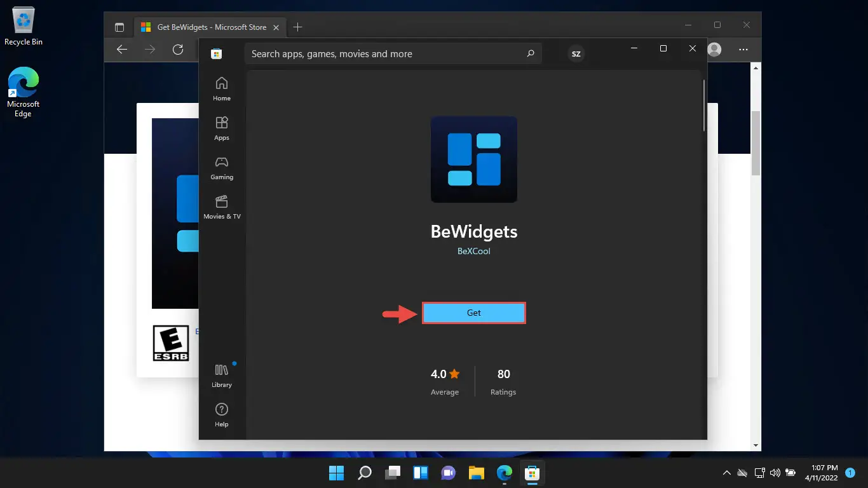Open Task View from taskbar
Image resolution: width=868 pixels, height=488 pixels.
pos(392,473)
